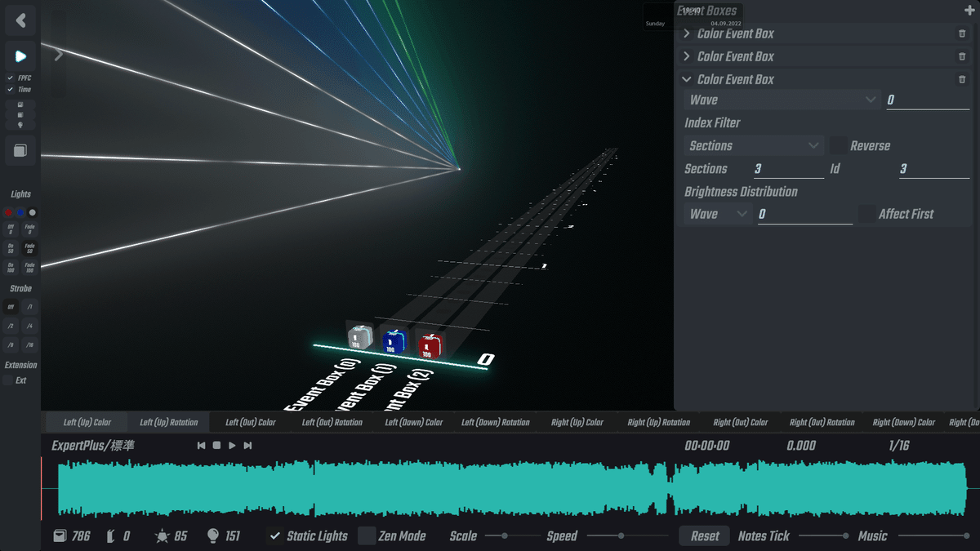
Task: Select the Fade 0 light button
Action: click(x=29, y=229)
